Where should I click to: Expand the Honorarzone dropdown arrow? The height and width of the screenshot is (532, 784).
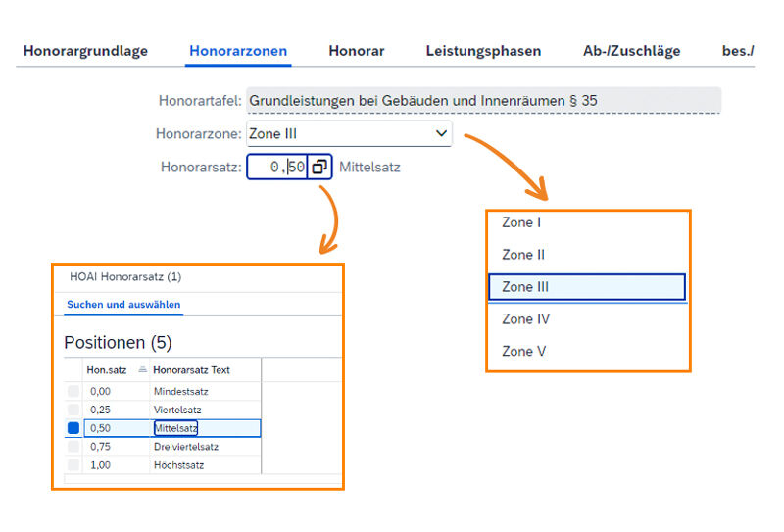tap(441, 133)
